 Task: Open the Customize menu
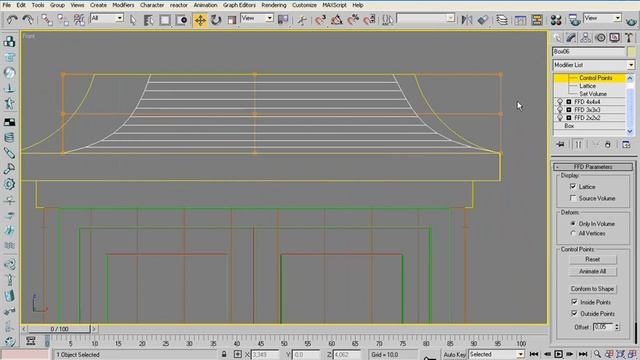304,5
